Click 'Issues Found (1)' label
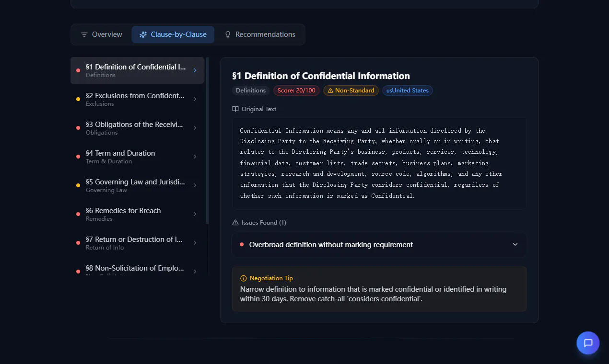 [264, 222]
